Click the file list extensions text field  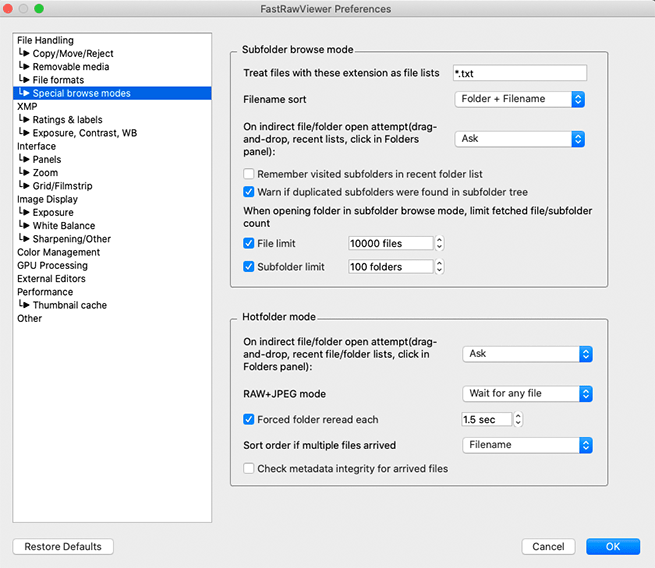520,73
